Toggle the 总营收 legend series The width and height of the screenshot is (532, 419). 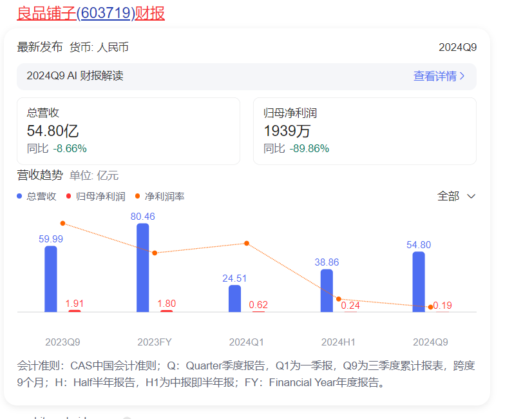tap(37, 196)
